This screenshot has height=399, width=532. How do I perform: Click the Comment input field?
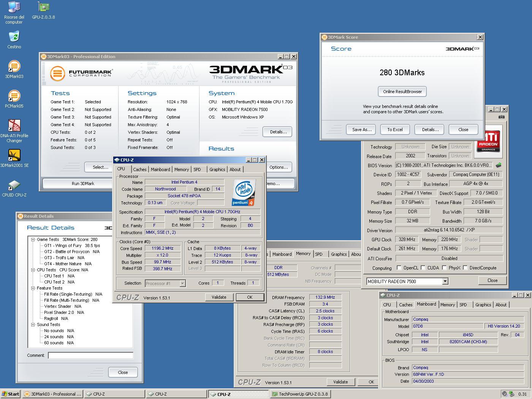[x=90, y=355]
